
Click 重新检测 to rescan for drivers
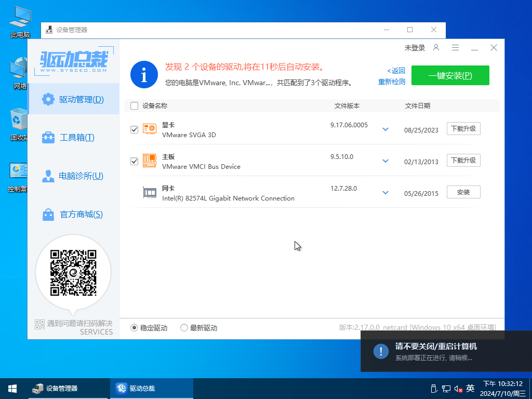point(391,82)
